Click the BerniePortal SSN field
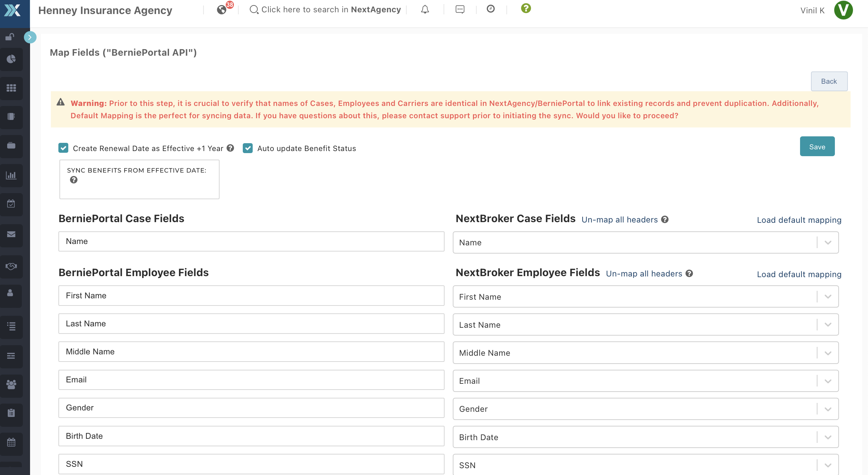Image resolution: width=868 pixels, height=475 pixels. click(251, 464)
